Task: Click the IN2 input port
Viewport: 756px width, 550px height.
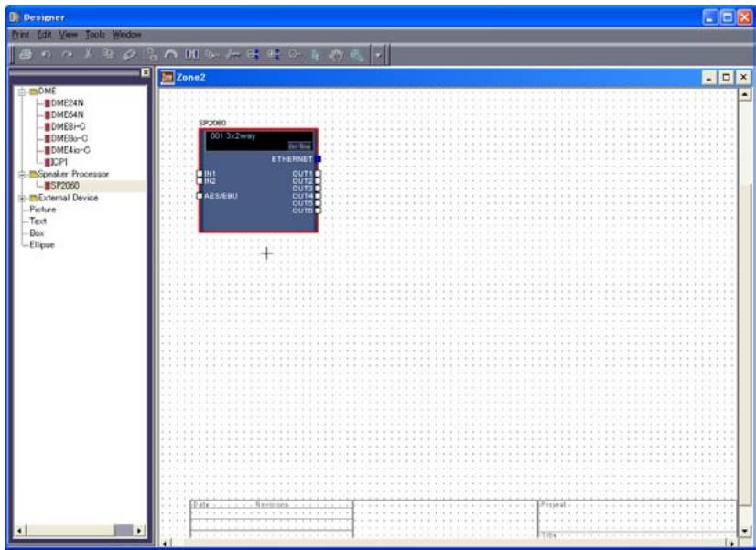Action: pos(200,181)
